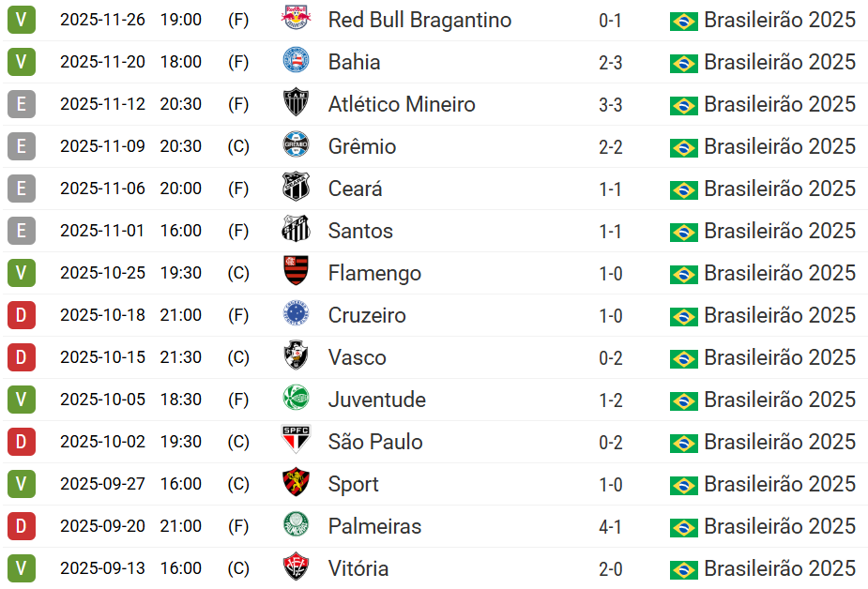Click the Palmeiras team crest
Screen dimensions: 868x589
pyautogui.click(x=296, y=525)
